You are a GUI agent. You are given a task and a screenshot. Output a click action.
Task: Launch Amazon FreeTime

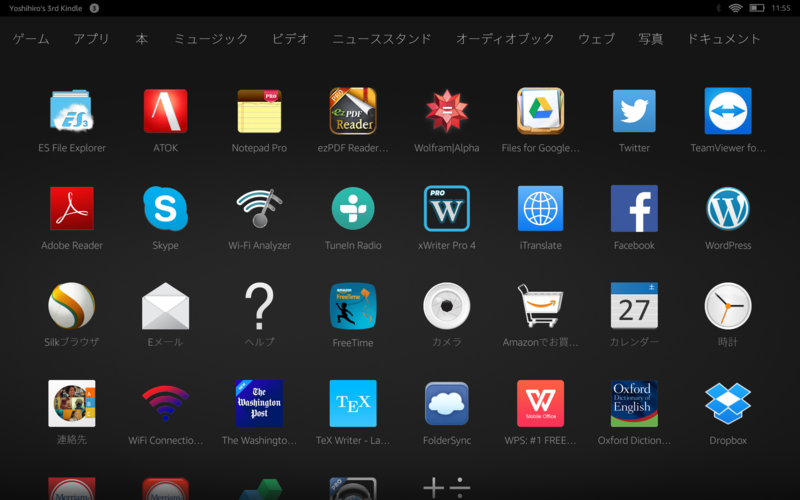pyautogui.click(x=353, y=306)
